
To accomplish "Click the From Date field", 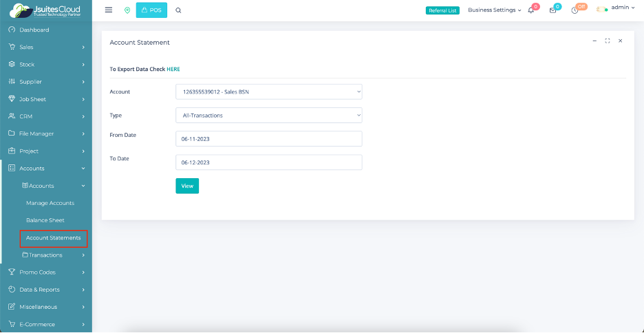I will (x=268, y=139).
